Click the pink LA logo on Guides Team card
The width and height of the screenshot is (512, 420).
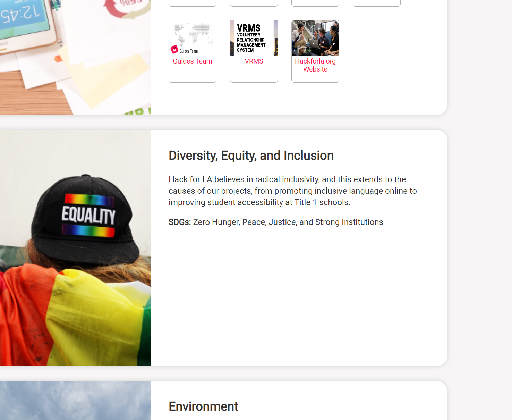(174, 50)
